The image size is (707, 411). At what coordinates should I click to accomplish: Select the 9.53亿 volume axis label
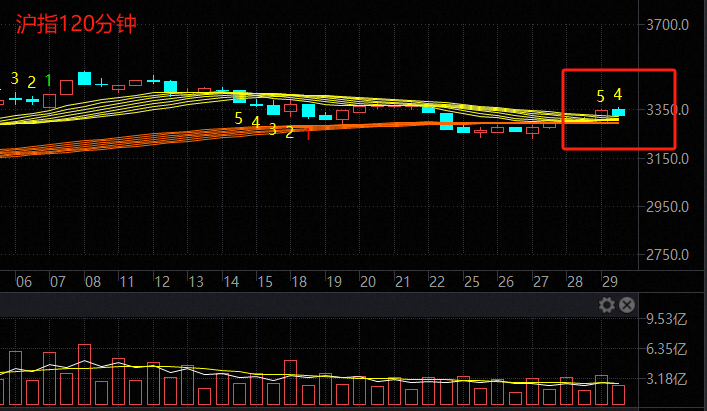click(x=666, y=319)
